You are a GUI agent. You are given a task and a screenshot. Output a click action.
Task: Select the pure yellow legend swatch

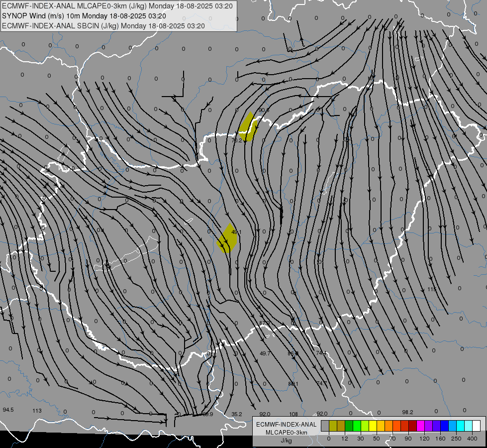373,426
